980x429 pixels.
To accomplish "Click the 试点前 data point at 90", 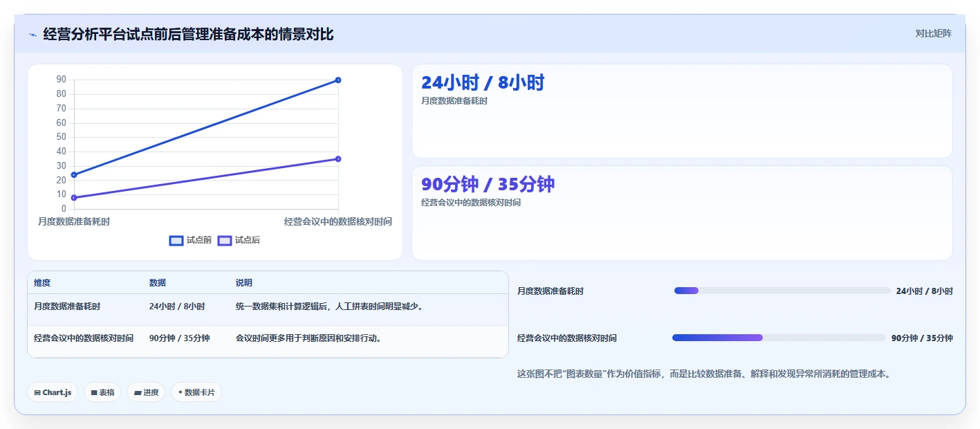I will 338,80.
